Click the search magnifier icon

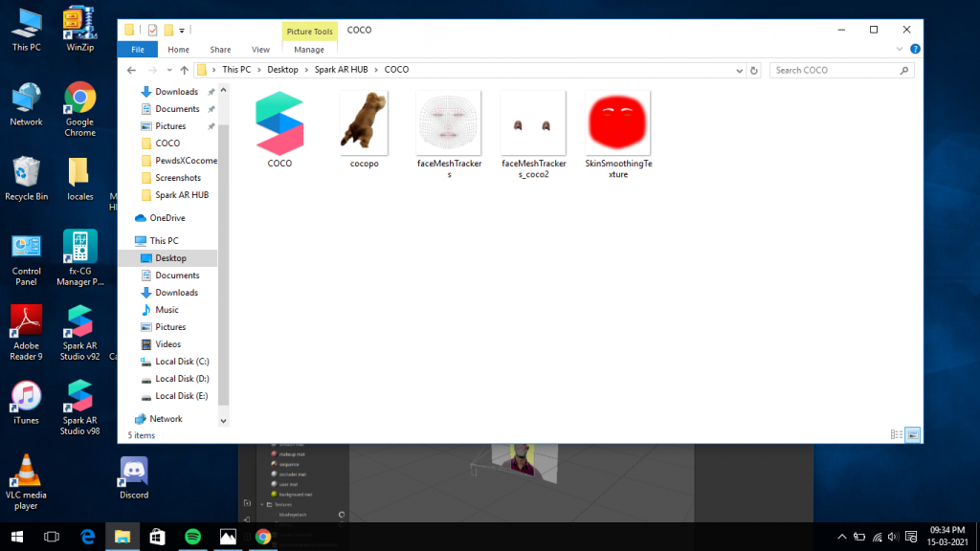904,71
